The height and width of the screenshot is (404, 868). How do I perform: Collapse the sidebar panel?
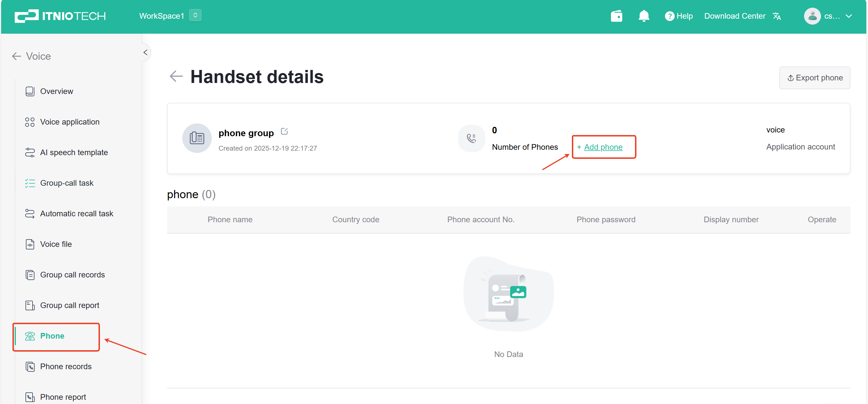[x=145, y=53]
